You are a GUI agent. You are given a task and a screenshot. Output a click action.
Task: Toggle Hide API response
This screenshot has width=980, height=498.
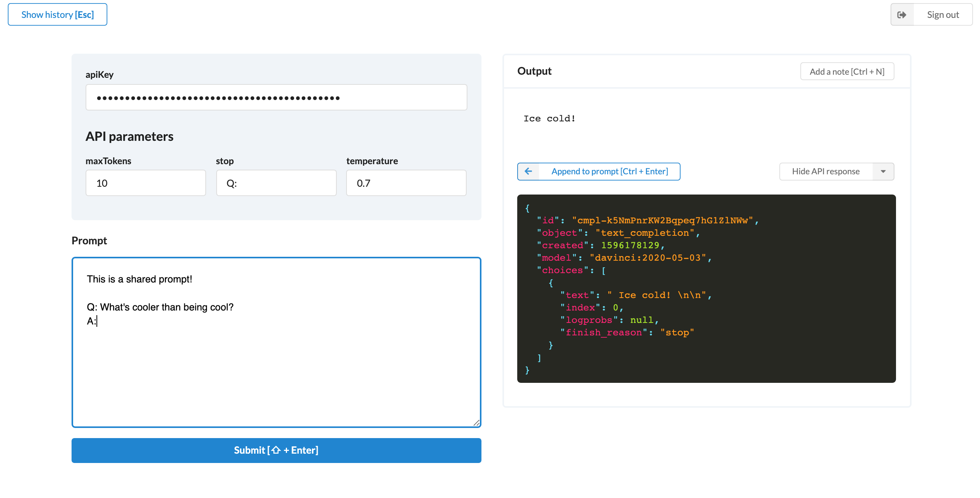pos(826,171)
